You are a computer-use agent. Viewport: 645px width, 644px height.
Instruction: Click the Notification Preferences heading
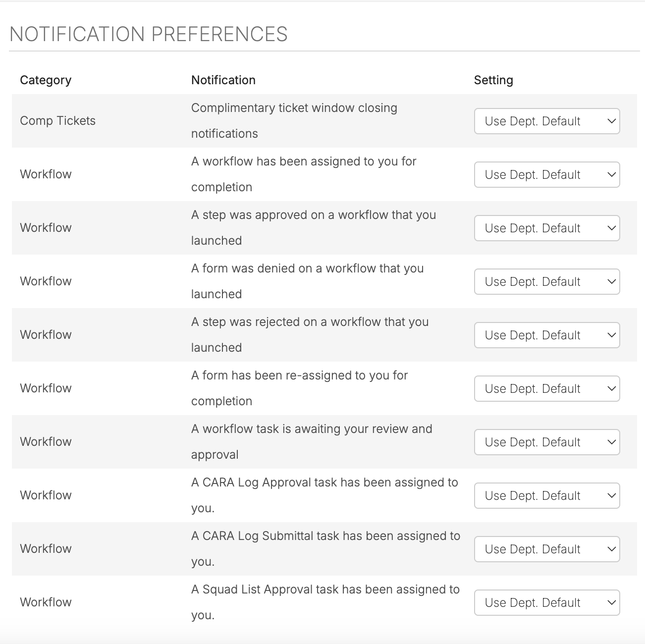pos(149,34)
